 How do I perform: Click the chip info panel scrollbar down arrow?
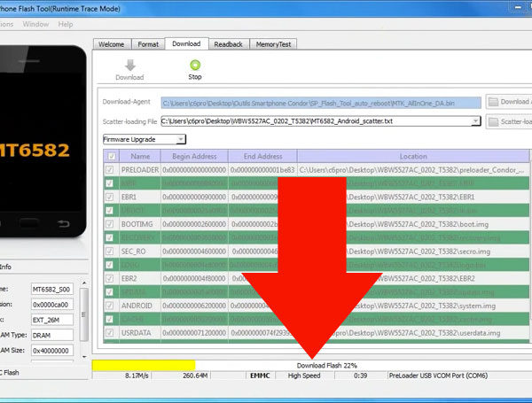point(84,357)
